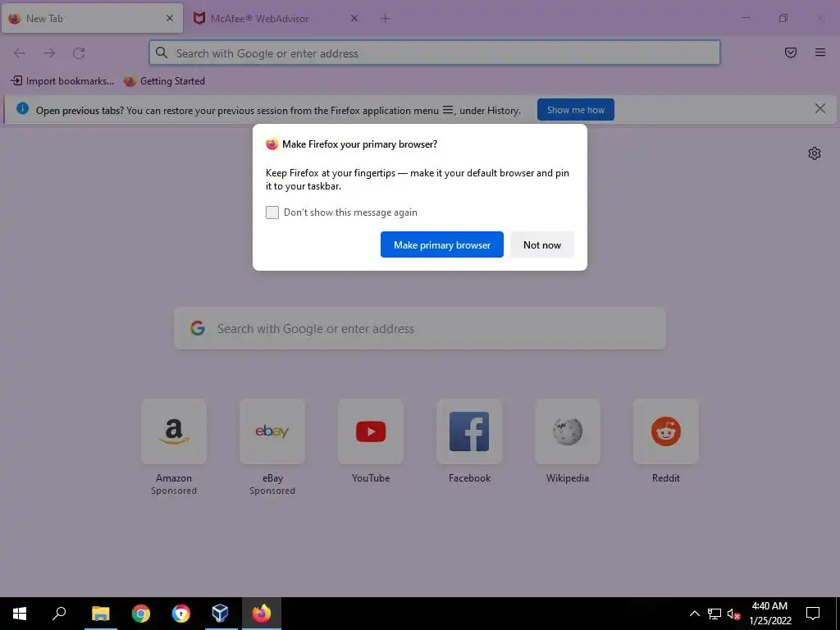Choose Not now in the dialog
Screen dimensions: 840x630
point(542,244)
